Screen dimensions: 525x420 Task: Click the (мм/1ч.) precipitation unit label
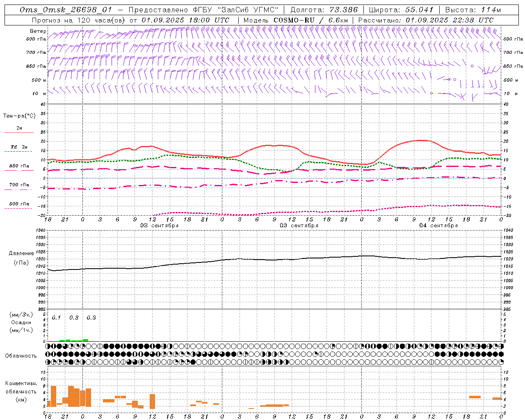point(21,330)
